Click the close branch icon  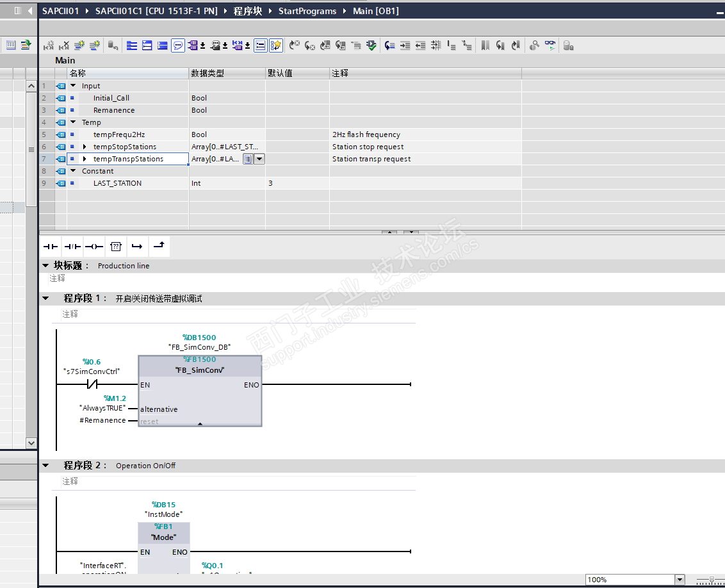[x=159, y=247]
